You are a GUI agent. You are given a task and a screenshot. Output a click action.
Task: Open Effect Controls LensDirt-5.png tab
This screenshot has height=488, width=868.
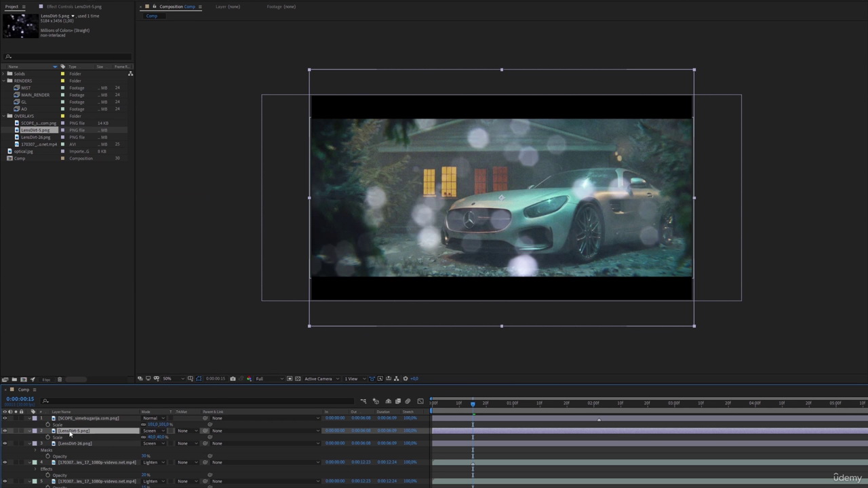(74, 7)
